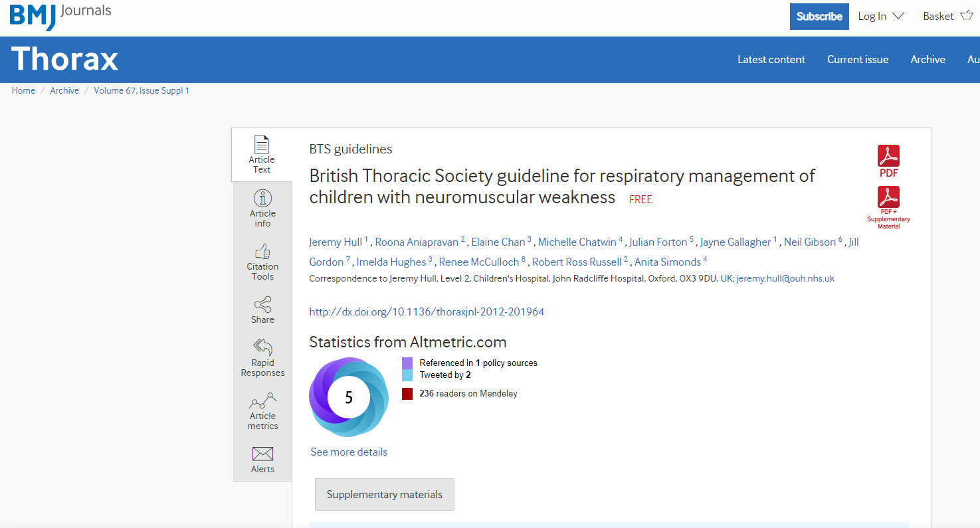Open Latest content menu item
The width and height of the screenshot is (980, 528).
(771, 60)
